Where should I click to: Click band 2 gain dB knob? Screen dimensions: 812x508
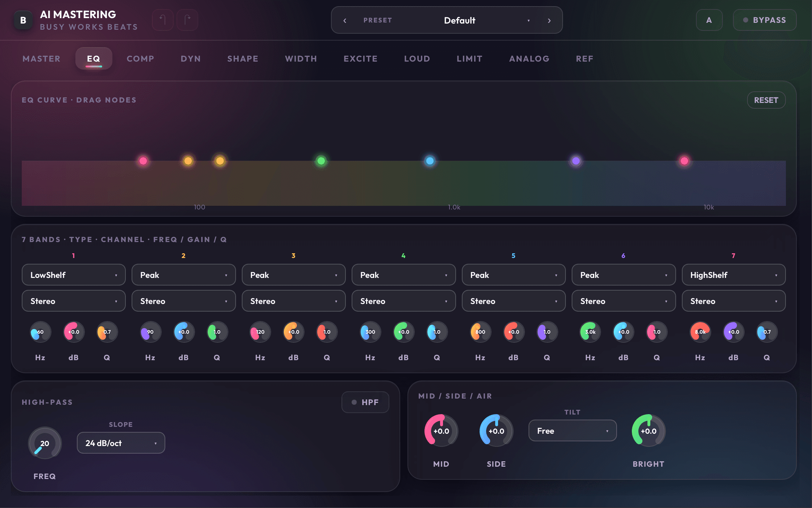tap(183, 332)
